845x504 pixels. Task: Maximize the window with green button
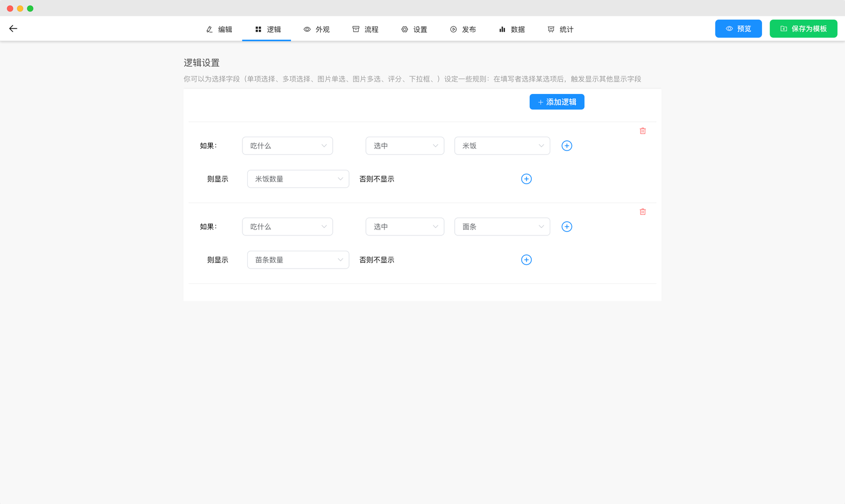tap(30, 8)
